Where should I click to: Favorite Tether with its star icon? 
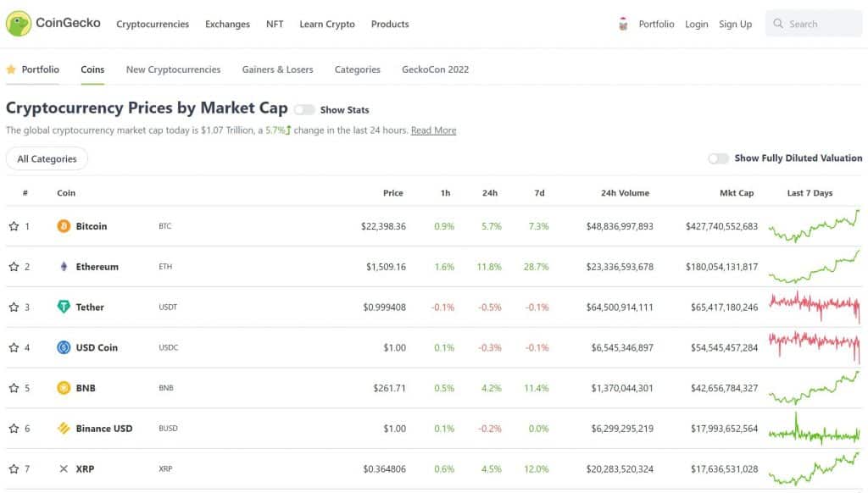point(14,307)
